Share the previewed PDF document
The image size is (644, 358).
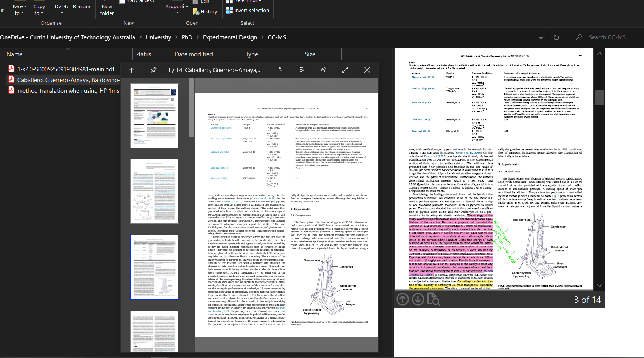tap(323, 69)
